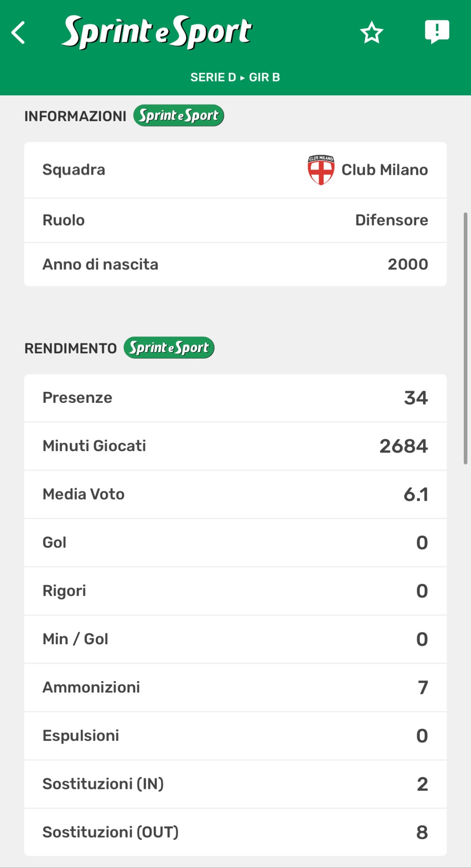The image size is (471, 868).
Task: Open the Club Milano team link
Action: click(x=384, y=170)
